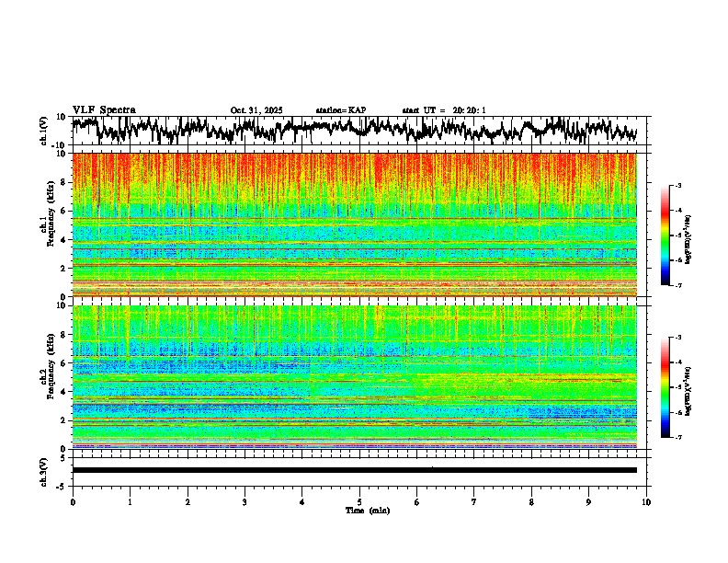Image resolution: width=728 pixels, height=563 pixels.
Task: Click the "station=KAP" label
Action: [x=341, y=110]
